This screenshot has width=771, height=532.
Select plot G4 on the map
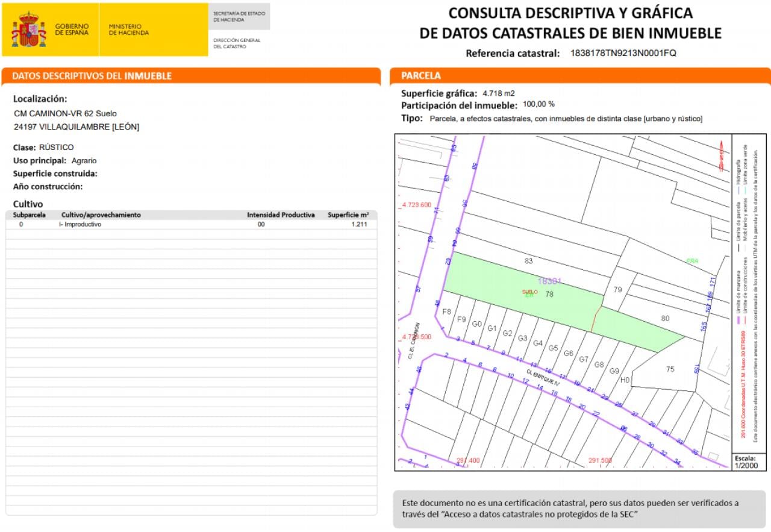click(538, 343)
